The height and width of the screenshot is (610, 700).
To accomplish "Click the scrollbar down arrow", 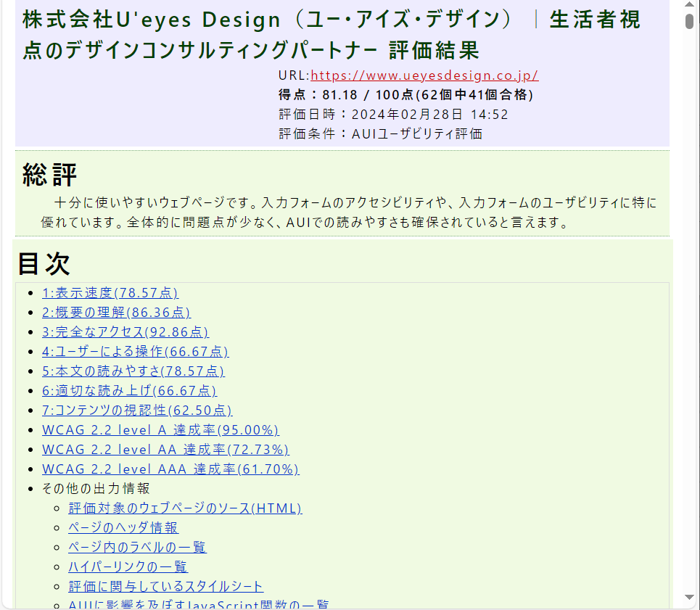I will (x=690, y=598).
